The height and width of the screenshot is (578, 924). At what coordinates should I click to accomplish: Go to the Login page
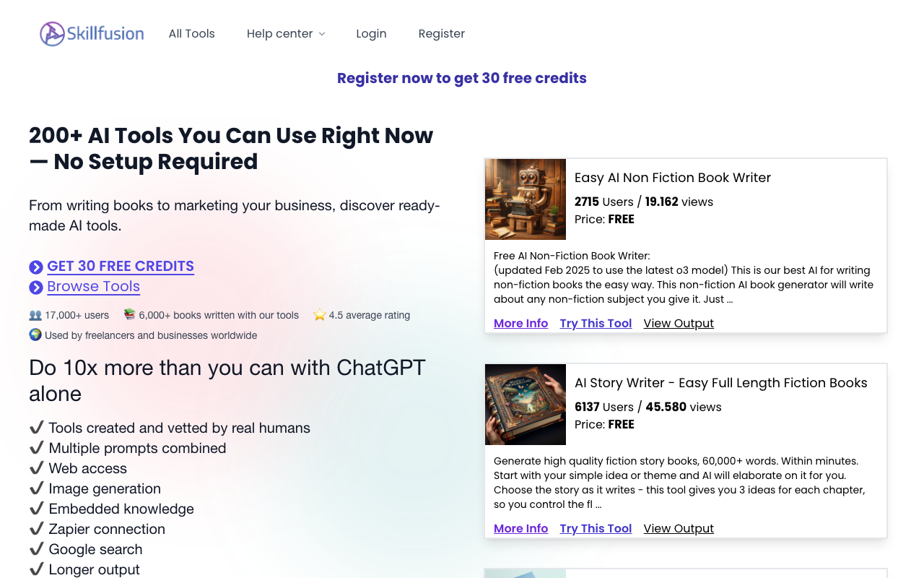click(x=371, y=34)
